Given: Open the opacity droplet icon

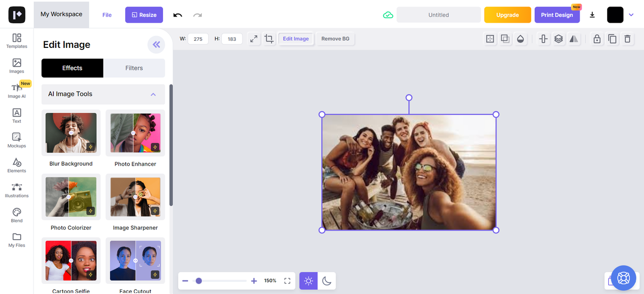Looking at the screenshot, I should tap(520, 39).
